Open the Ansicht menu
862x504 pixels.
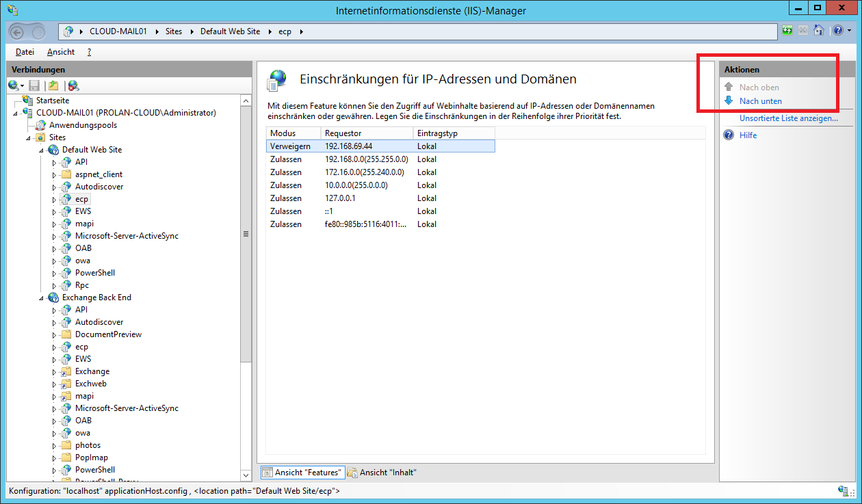click(61, 52)
